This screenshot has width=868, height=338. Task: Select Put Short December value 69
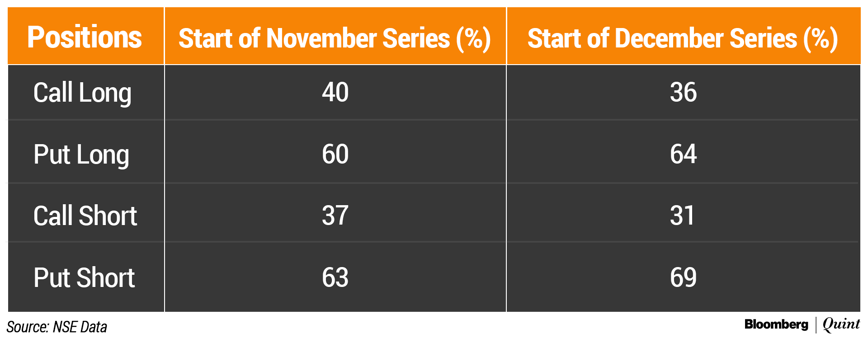(683, 277)
